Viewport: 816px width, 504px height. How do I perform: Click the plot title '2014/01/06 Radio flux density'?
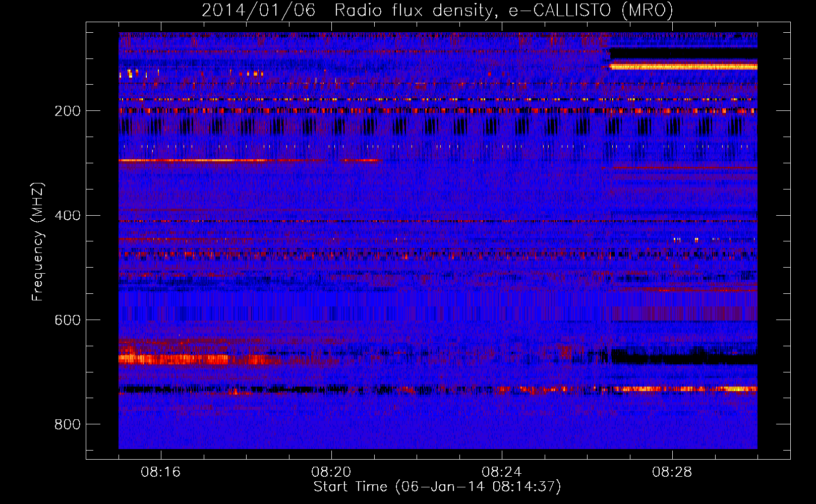[x=437, y=11]
